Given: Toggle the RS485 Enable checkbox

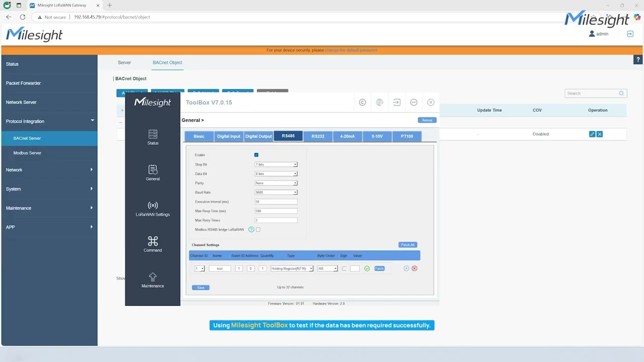Looking at the screenshot, I should click(x=257, y=155).
